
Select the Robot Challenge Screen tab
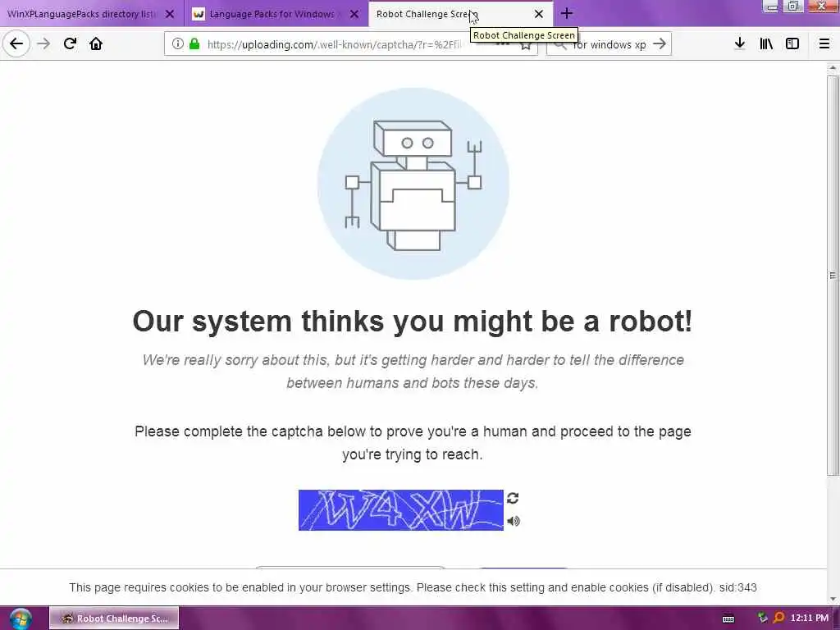tap(461, 14)
